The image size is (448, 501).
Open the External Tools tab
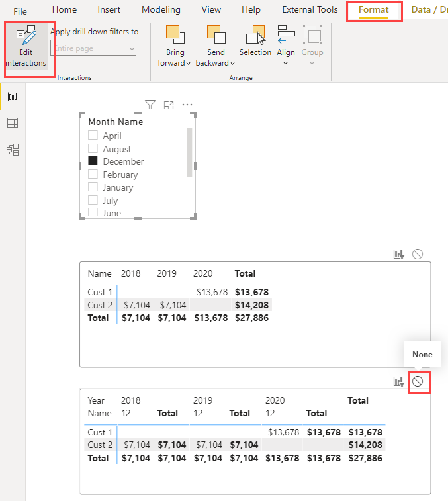[310, 10]
